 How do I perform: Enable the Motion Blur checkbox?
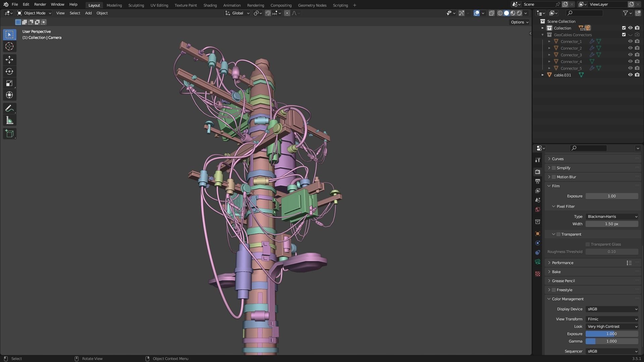point(554,177)
